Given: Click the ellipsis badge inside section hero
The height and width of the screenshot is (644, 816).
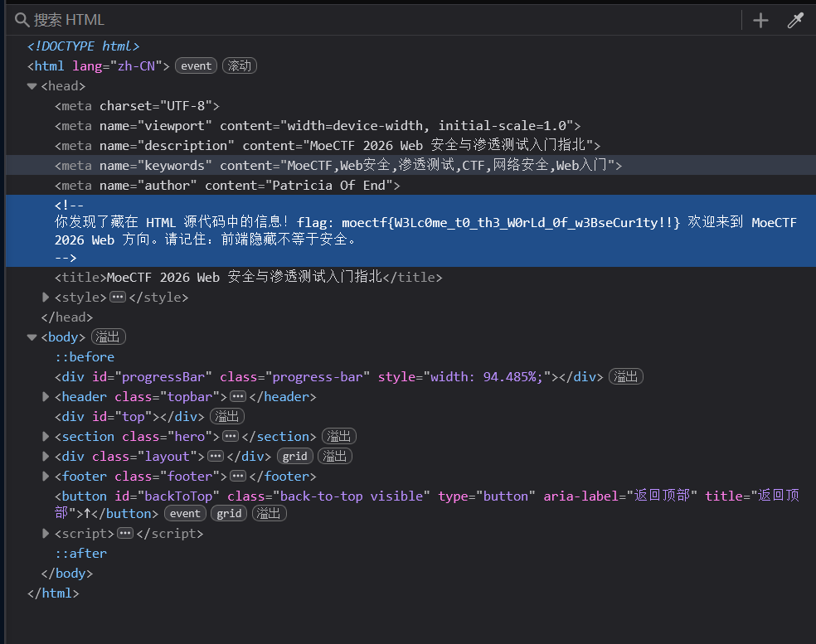Looking at the screenshot, I should point(231,437).
